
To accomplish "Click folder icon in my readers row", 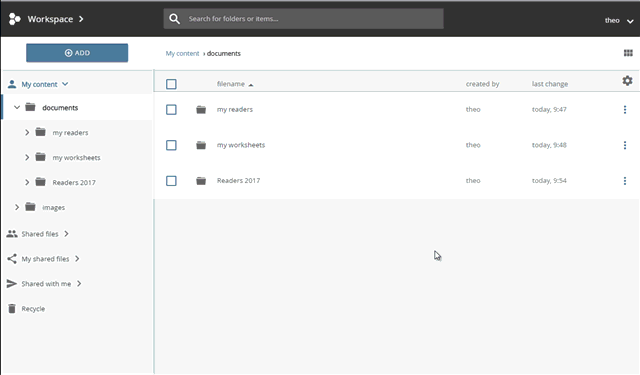I will click(201, 109).
